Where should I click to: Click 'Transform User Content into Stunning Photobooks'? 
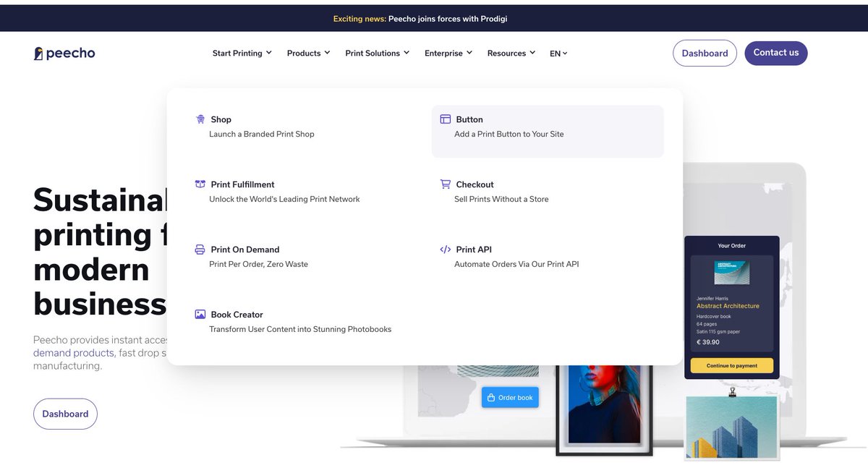click(300, 329)
